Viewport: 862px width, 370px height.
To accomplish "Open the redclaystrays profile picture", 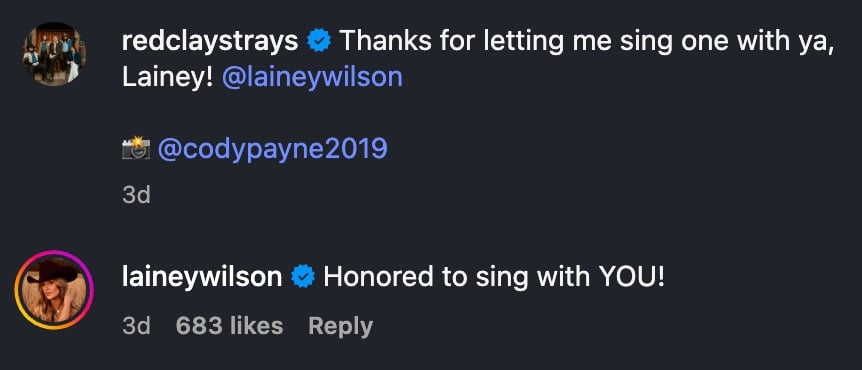I will (54, 54).
